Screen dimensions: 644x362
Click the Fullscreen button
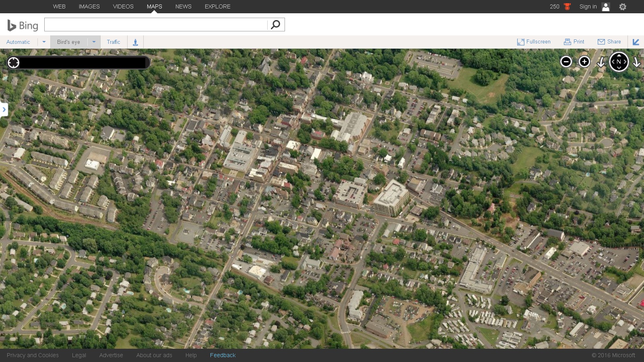pos(534,42)
